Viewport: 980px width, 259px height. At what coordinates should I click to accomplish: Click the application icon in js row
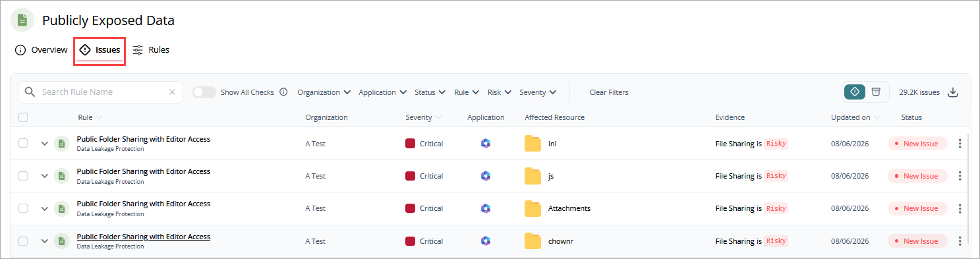pyautogui.click(x=486, y=176)
